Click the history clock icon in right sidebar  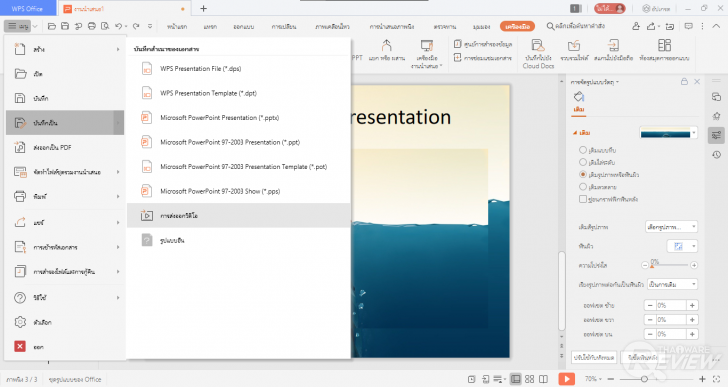pyautogui.click(x=716, y=155)
